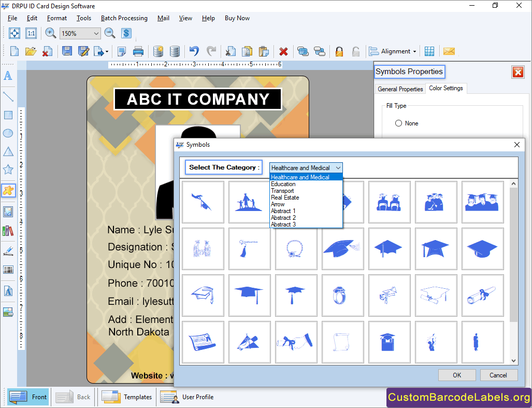This screenshot has height=408, width=532.
Task: Select the diploma certificate symbol thumbnail
Action: pos(203,342)
